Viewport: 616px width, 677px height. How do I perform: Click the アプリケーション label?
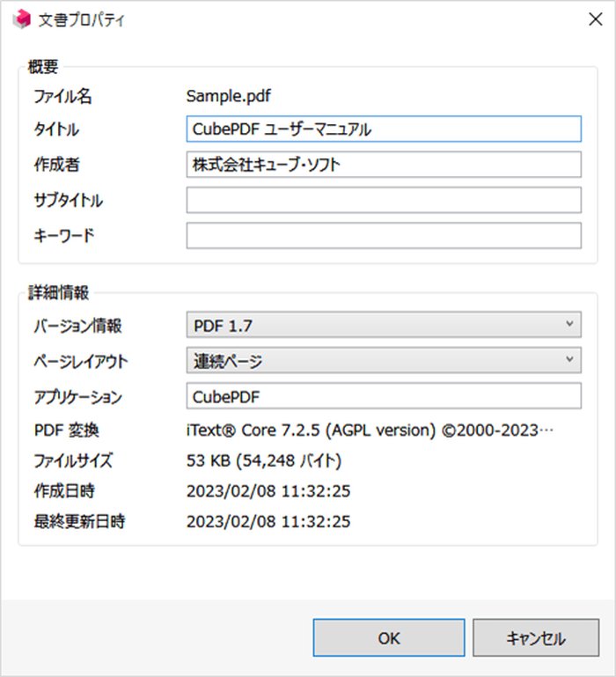point(77,397)
